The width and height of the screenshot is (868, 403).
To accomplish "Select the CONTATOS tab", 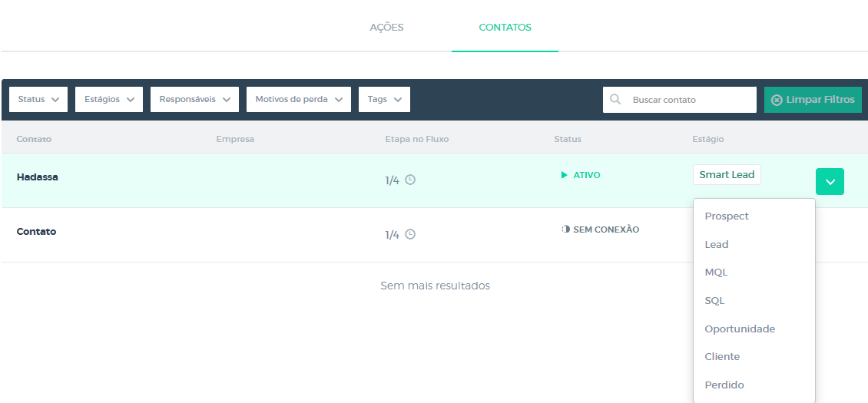I will [505, 27].
